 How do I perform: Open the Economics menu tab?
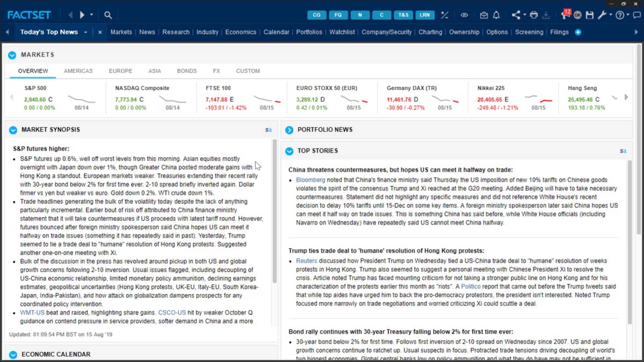click(x=241, y=32)
